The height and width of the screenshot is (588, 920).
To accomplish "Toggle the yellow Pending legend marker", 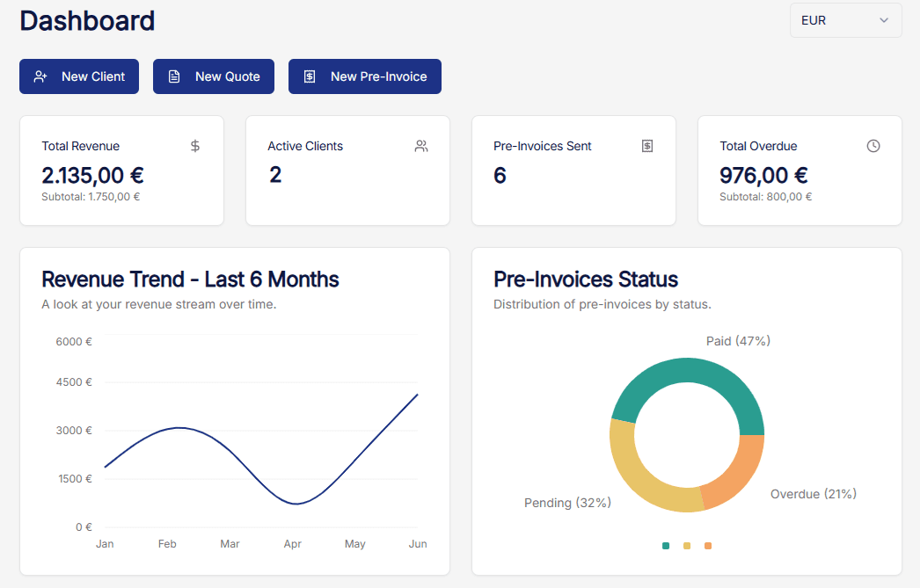I will click(687, 545).
